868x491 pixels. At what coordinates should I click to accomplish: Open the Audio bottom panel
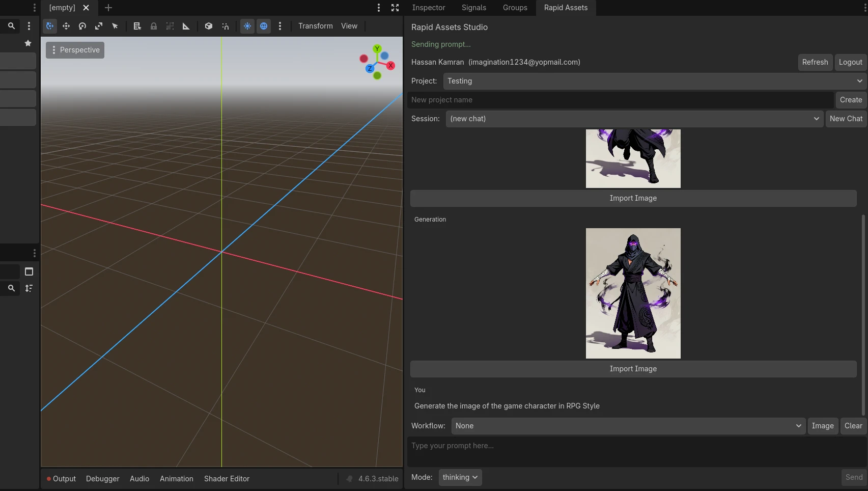click(139, 479)
